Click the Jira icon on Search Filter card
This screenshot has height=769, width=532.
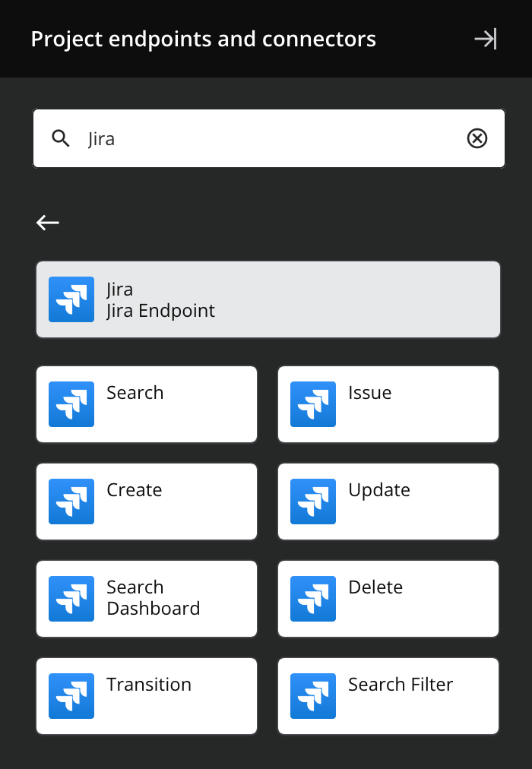313,696
